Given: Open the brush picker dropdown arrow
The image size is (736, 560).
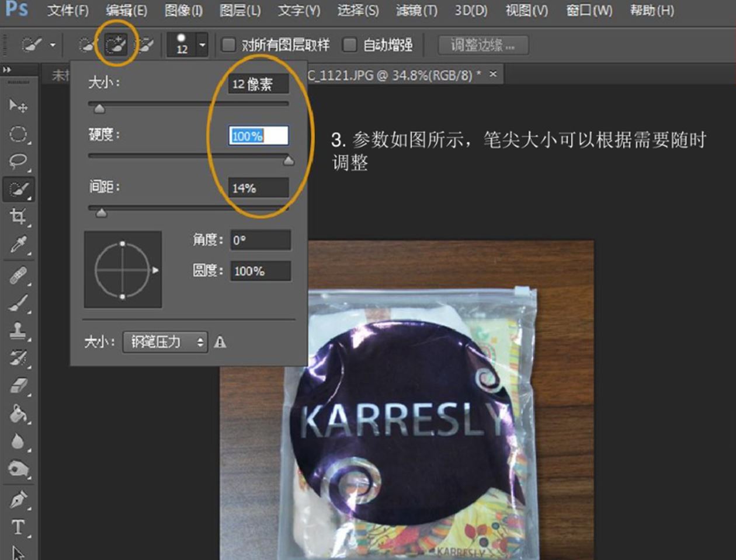Looking at the screenshot, I should click(x=202, y=44).
